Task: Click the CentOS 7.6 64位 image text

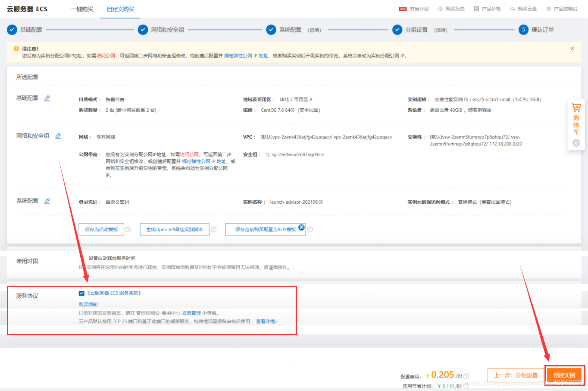Action: [290, 110]
